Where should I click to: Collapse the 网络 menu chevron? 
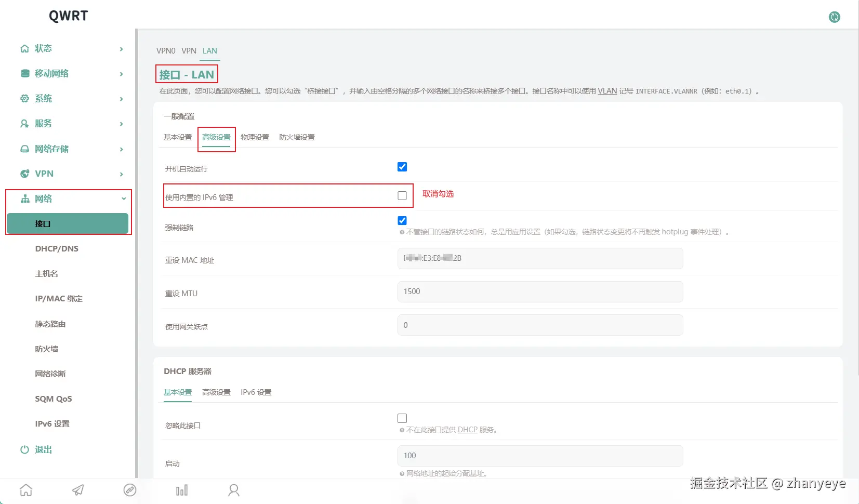pyautogui.click(x=124, y=198)
